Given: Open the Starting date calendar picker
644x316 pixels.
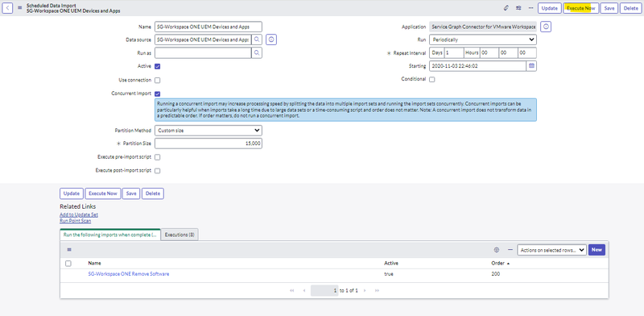Looking at the screenshot, I should (x=531, y=66).
